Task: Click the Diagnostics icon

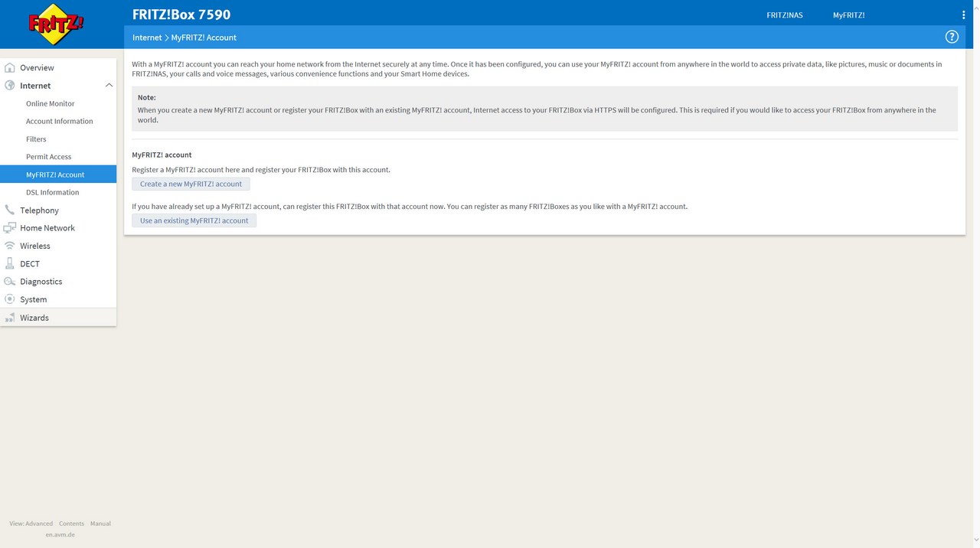Action: pyautogui.click(x=10, y=282)
